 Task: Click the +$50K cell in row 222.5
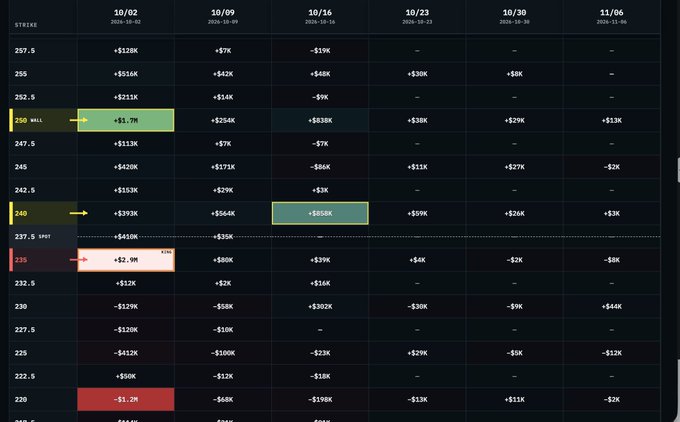(x=126, y=376)
